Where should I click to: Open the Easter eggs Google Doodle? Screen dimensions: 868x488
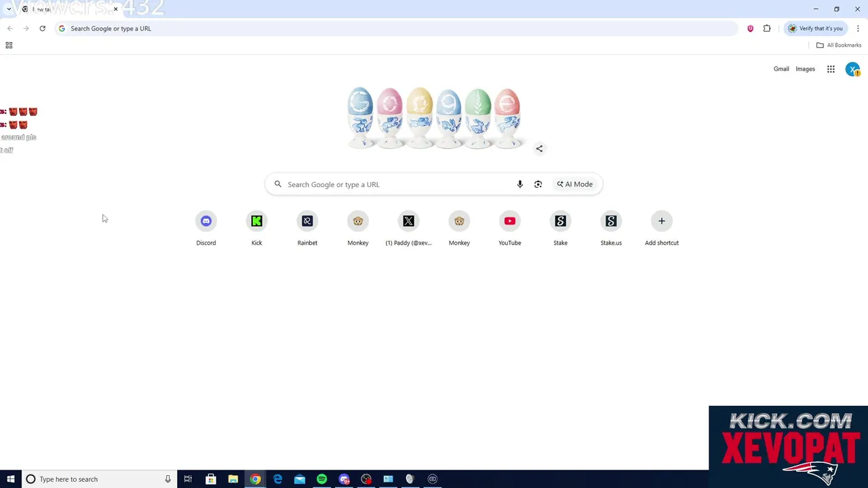click(x=434, y=117)
